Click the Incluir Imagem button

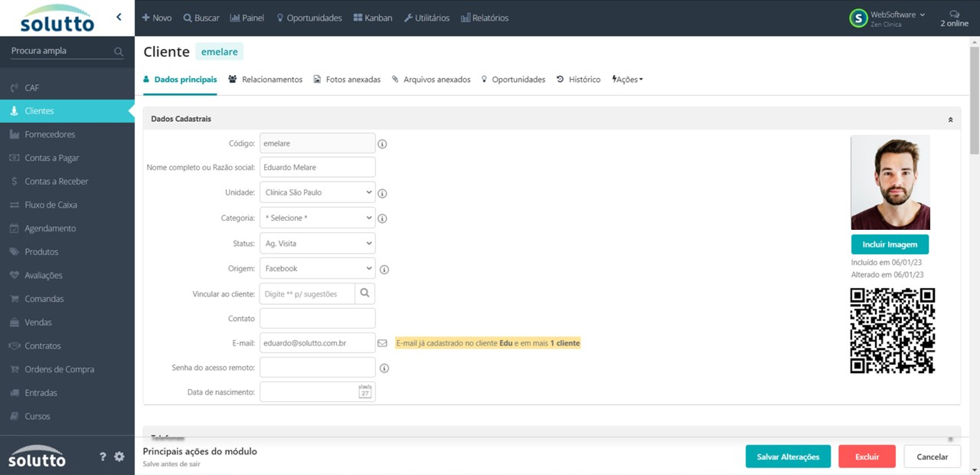[x=889, y=244]
